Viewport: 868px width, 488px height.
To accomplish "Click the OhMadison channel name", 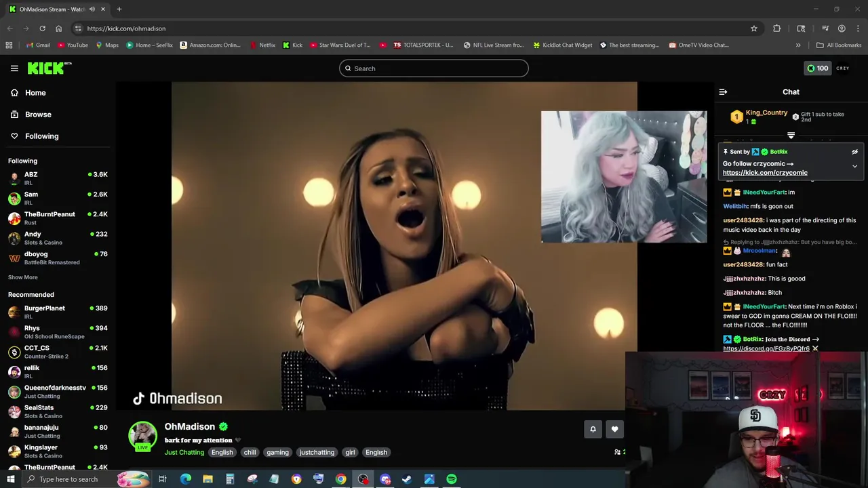I will 189,426.
